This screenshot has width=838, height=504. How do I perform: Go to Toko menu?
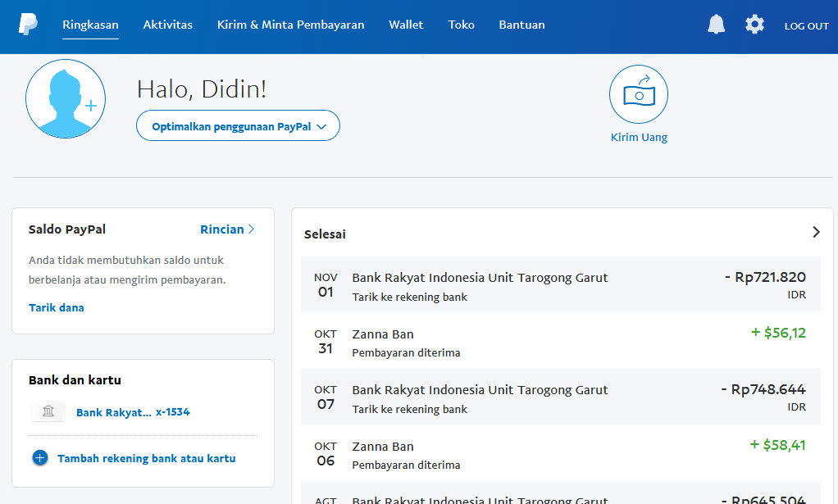(461, 25)
